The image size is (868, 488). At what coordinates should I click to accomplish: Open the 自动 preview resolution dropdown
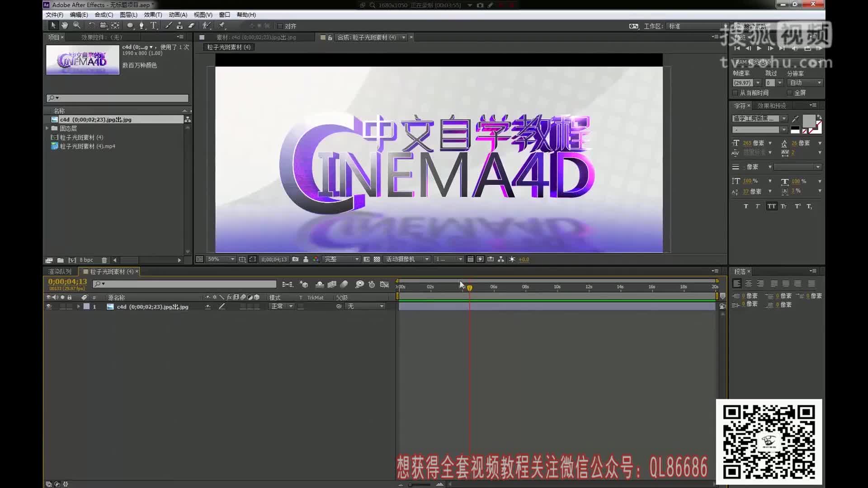pyautogui.click(x=805, y=83)
